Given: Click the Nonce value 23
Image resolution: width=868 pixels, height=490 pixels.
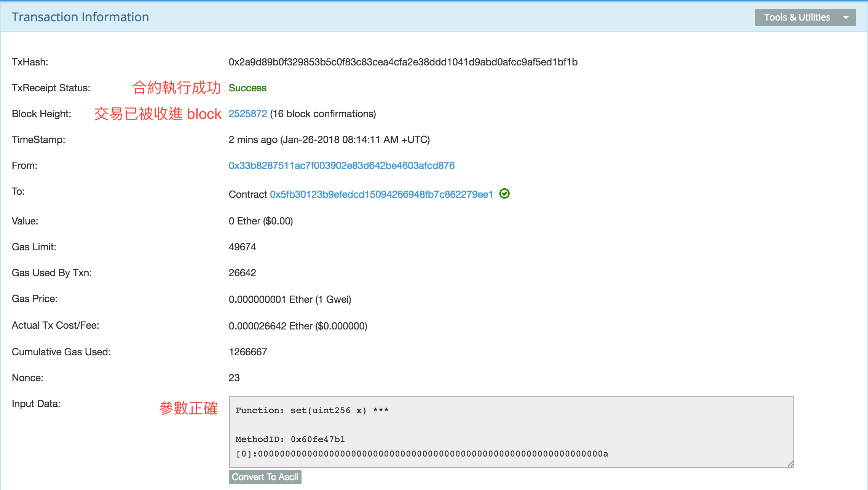Looking at the screenshot, I should pyautogui.click(x=234, y=378).
